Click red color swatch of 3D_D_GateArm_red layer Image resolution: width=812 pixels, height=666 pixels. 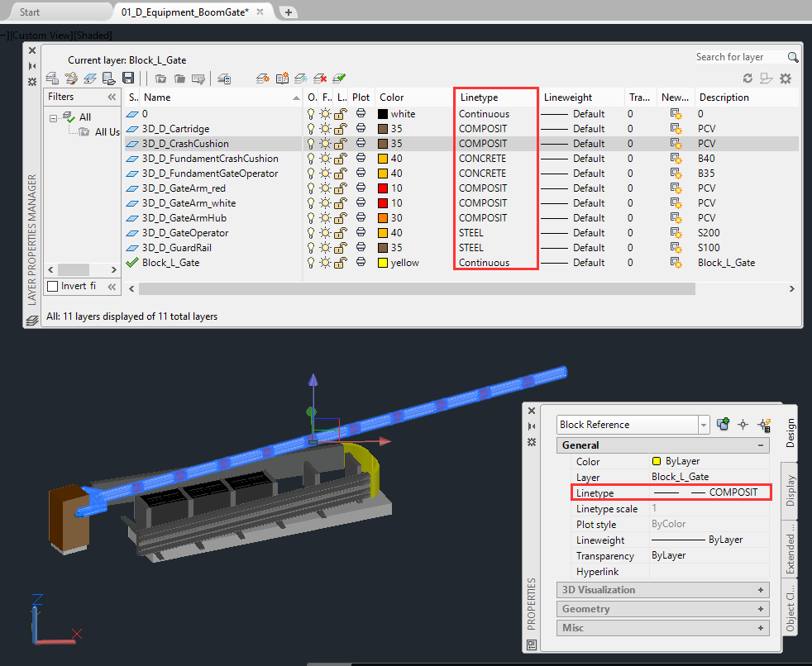pos(383,188)
